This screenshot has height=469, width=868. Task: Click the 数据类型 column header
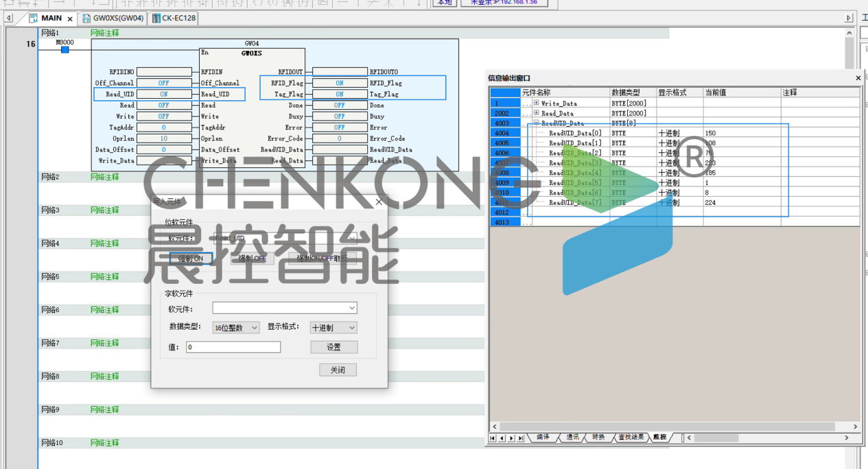[633, 93]
